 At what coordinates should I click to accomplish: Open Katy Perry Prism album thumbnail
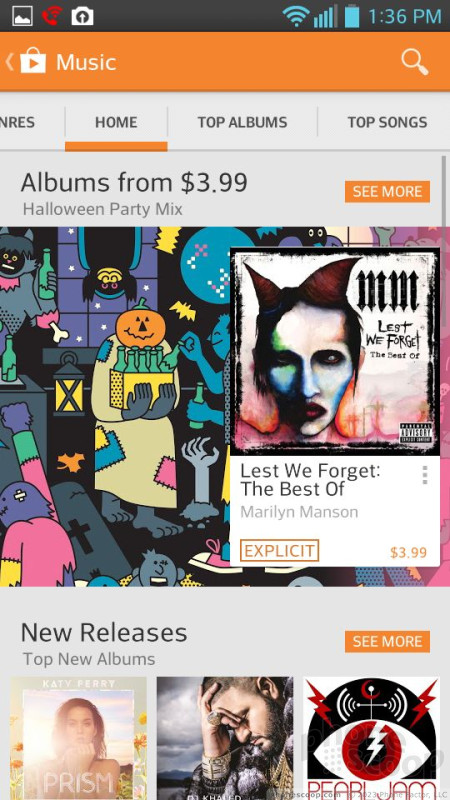[78, 738]
